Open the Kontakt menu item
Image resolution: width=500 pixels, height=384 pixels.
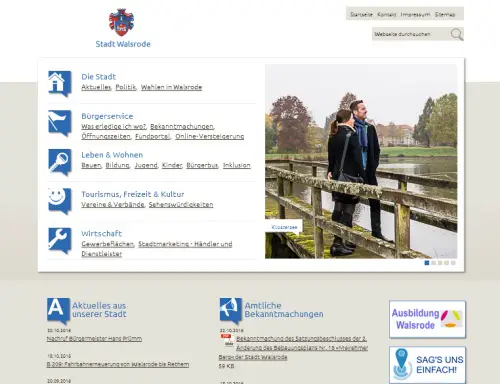point(387,15)
